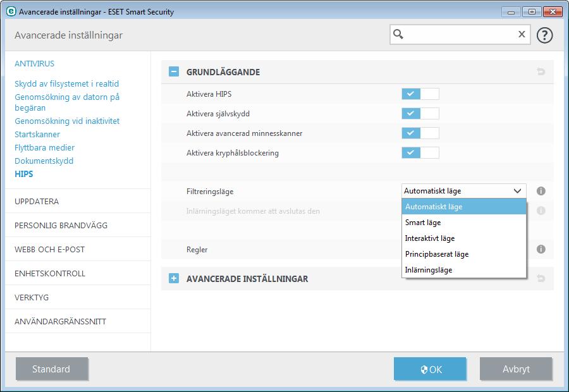Open help with the question mark icon
The width and height of the screenshot is (569, 392).
(544, 35)
